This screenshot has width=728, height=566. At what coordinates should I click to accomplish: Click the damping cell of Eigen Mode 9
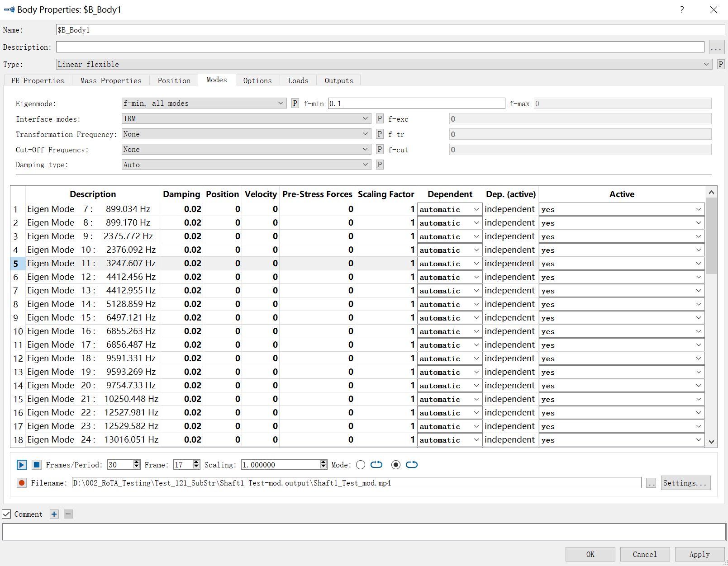pos(181,236)
